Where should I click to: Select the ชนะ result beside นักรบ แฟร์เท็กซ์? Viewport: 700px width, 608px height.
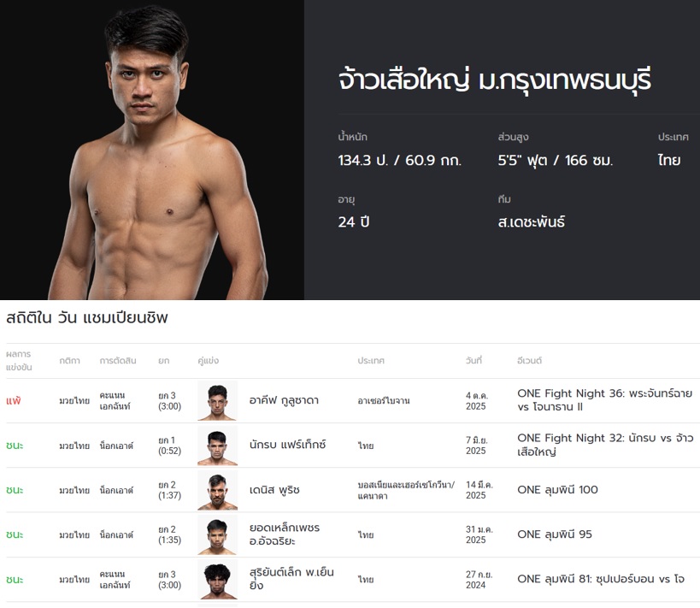click(19, 446)
